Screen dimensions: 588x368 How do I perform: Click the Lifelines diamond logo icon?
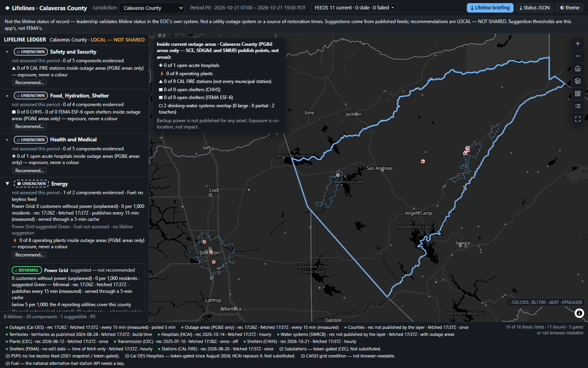[7, 8]
